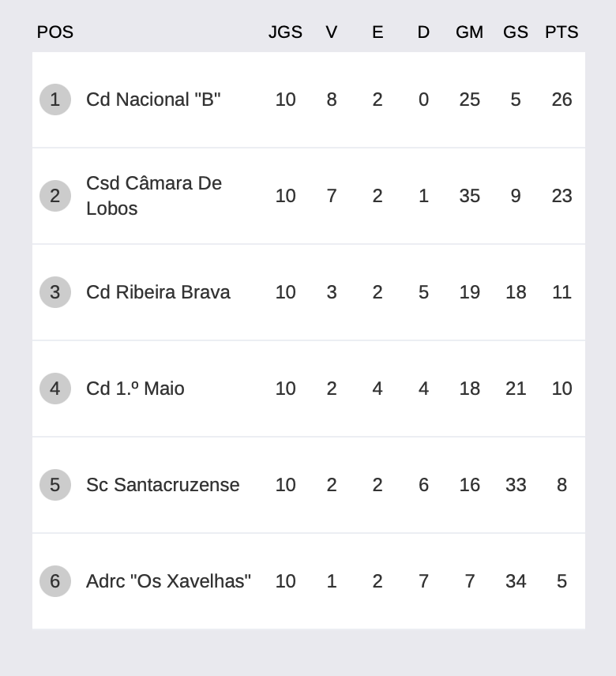
Task: Click the GM column header
Action: click(x=469, y=32)
